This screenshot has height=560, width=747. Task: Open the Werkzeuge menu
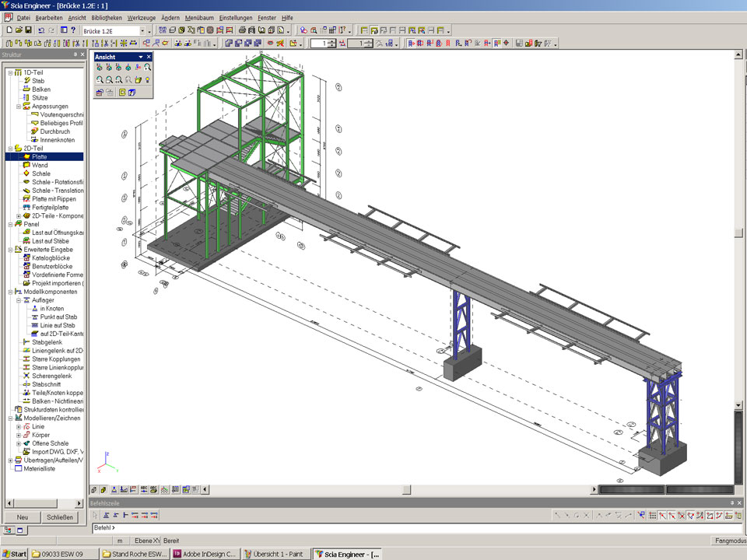(141, 17)
